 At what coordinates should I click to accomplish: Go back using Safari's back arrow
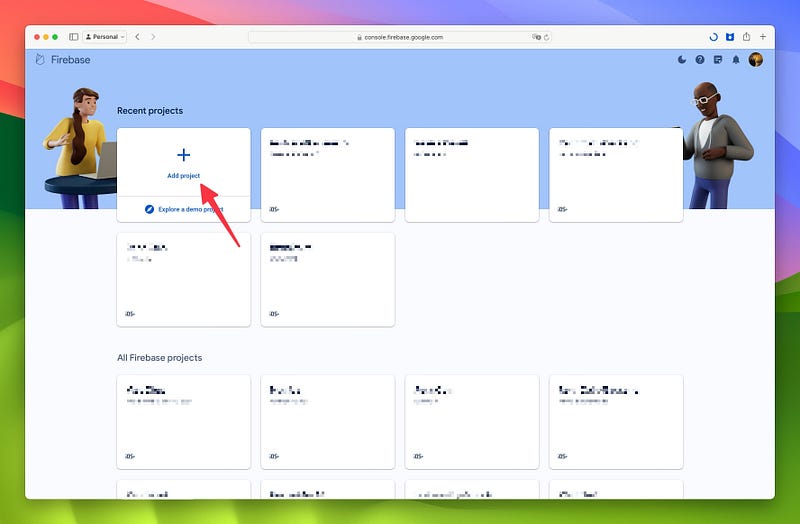[137, 37]
